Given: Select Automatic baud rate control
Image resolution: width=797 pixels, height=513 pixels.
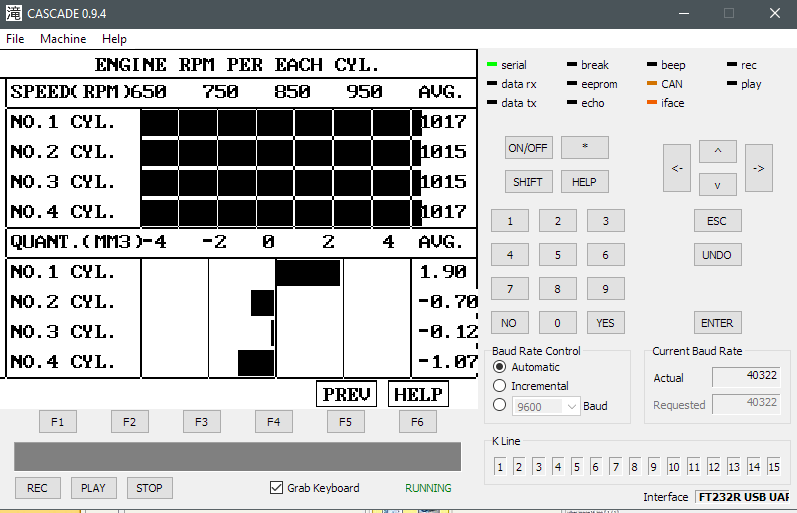Looking at the screenshot, I should click(500, 367).
